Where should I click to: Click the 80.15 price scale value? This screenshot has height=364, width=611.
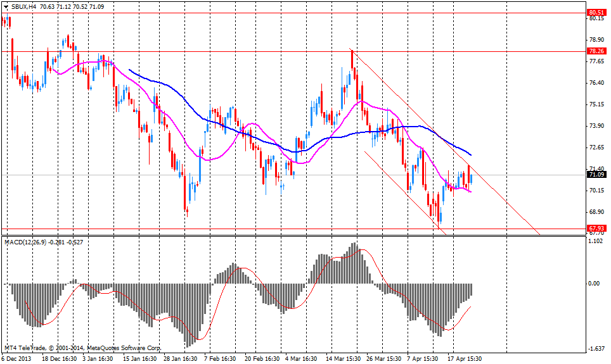(596, 18)
